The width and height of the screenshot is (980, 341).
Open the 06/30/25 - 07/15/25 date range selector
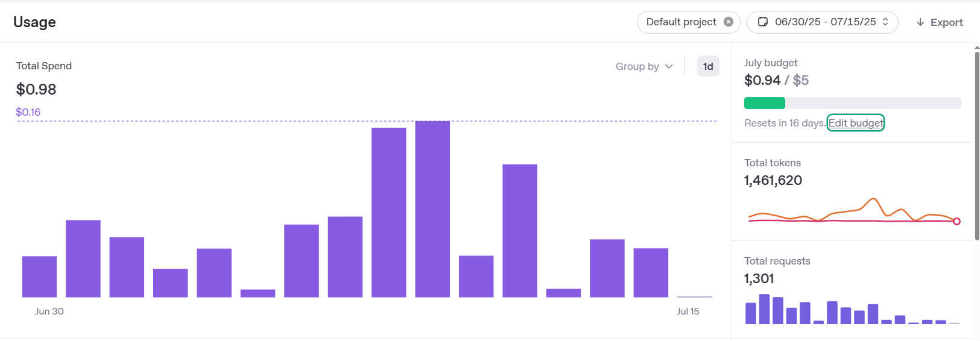coord(824,22)
